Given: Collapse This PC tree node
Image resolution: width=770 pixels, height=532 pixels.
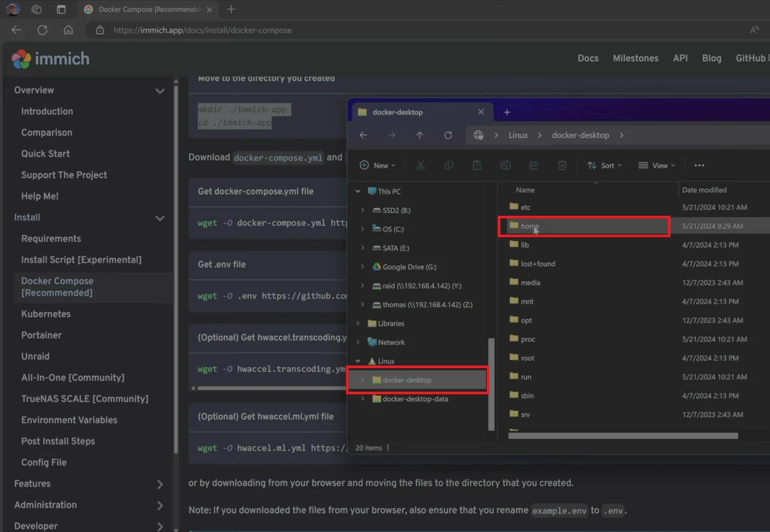Looking at the screenshot, I should [358, 192].
